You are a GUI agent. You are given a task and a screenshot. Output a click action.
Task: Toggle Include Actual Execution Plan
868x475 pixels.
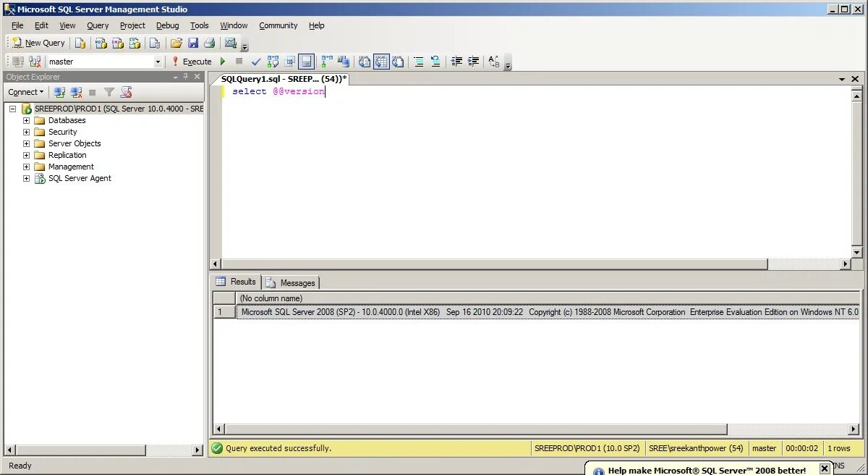pos(327,62)
